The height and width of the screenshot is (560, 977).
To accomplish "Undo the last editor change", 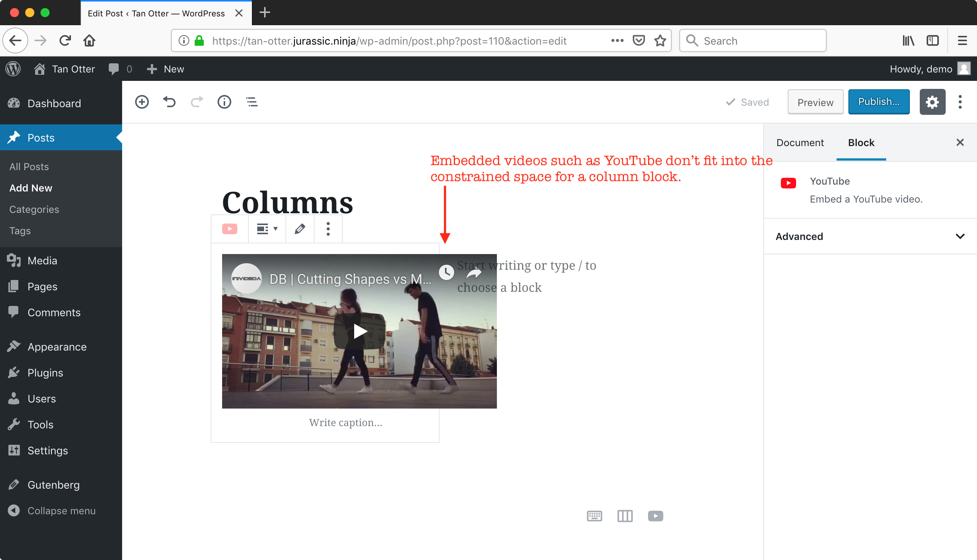I will [x=169, y=102].
